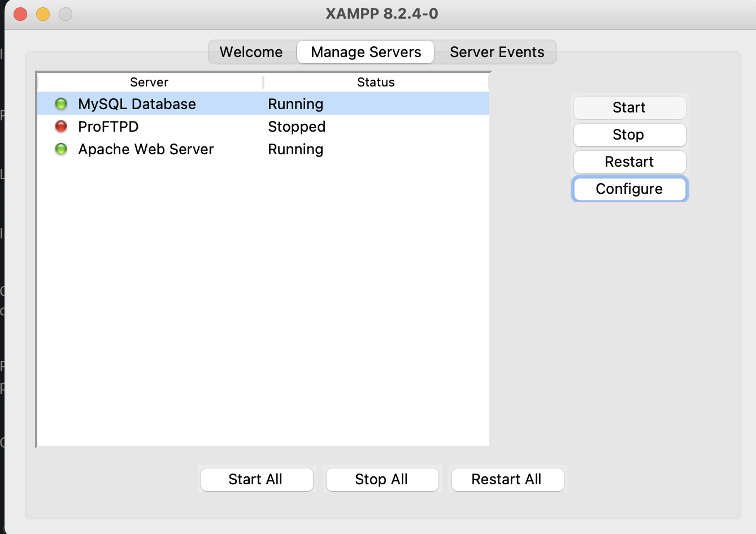Switch to the Welcome tab
The image size is (756, 534).
251,52
